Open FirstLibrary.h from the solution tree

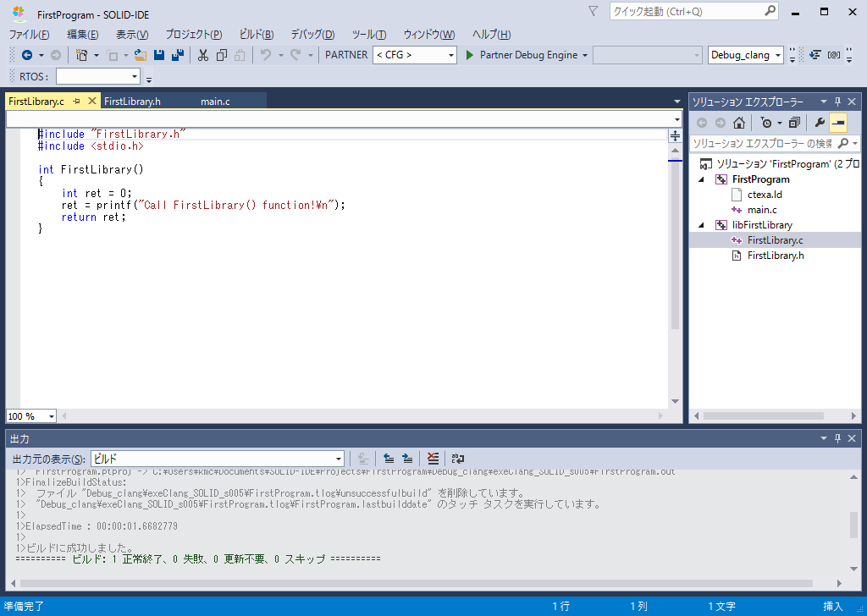click(775, 256)
